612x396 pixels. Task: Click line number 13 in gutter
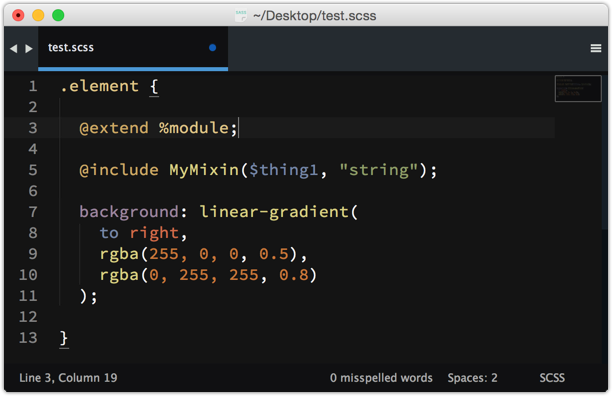tap(28, 338)
